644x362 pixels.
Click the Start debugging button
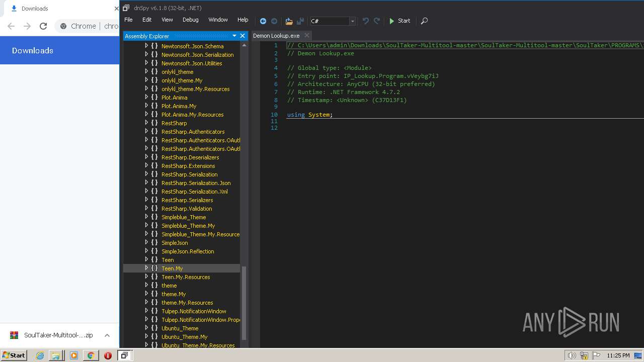click(400, 21)
